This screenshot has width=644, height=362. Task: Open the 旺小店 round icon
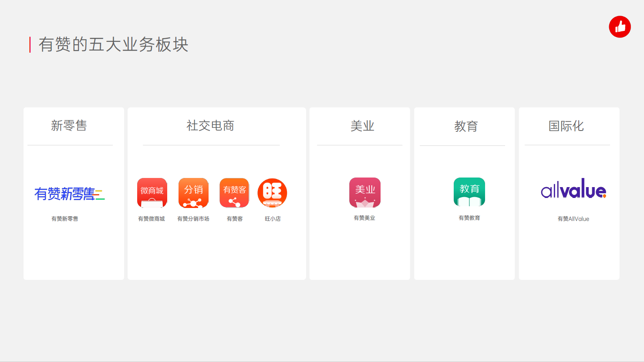272,193
